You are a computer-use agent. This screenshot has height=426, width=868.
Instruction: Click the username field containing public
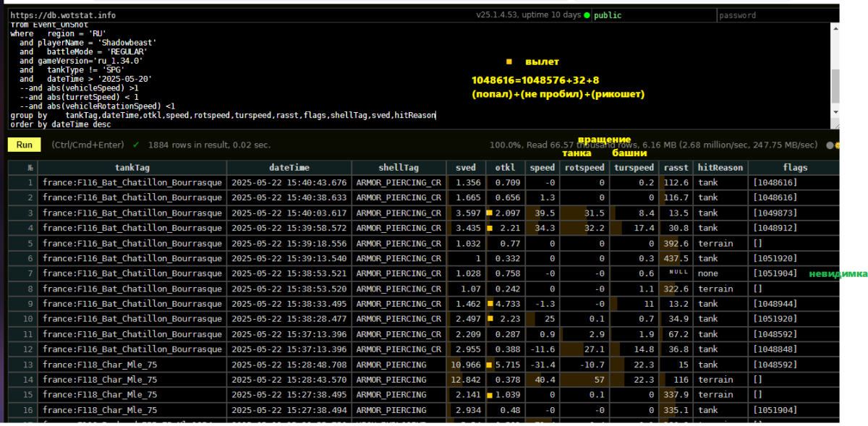653,15
